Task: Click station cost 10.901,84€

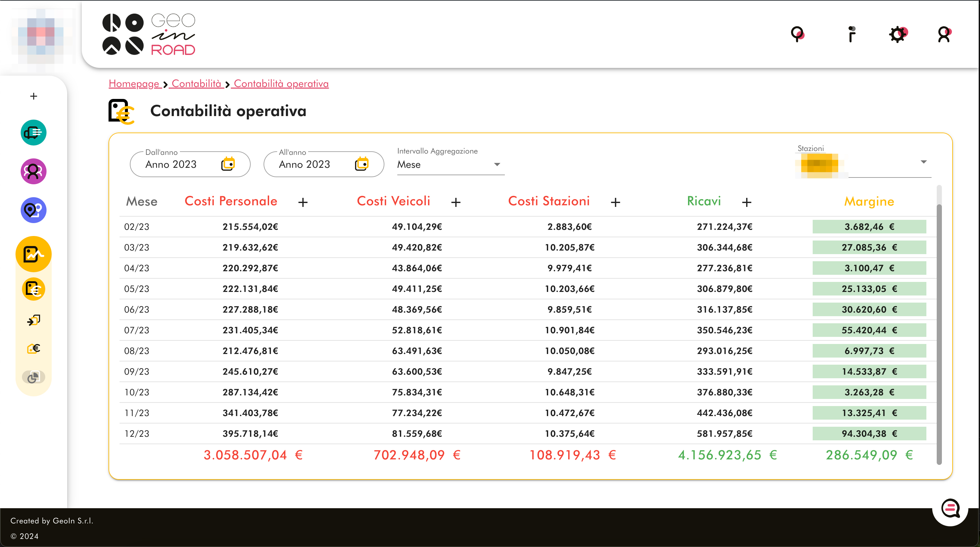Action: point(569,330)
